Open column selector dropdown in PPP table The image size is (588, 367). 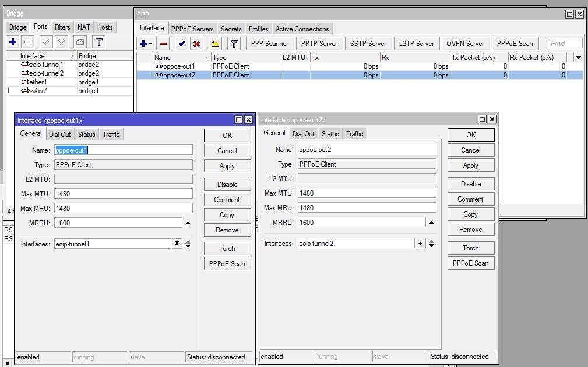pos(578,57)
